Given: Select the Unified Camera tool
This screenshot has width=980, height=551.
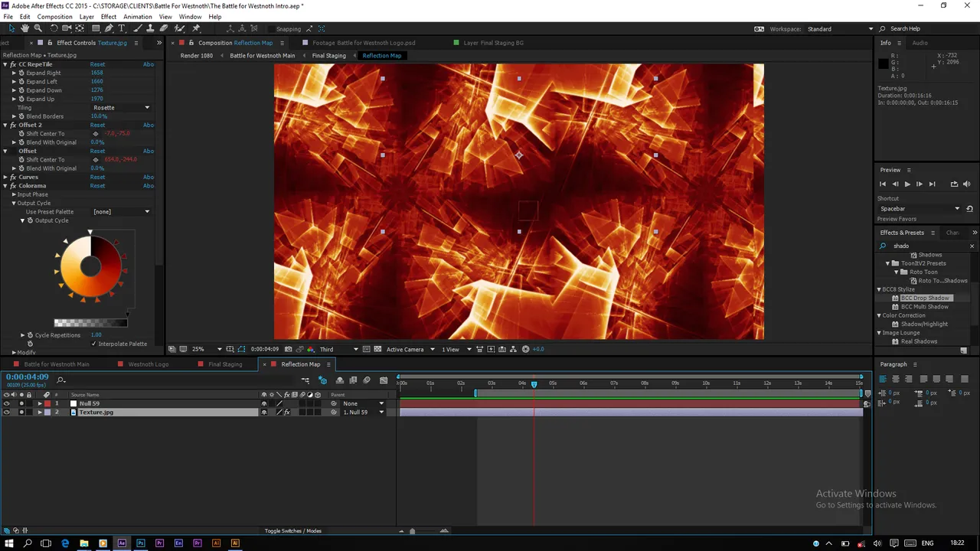Looking at the screenshot, I should click(x=67, y=28).
